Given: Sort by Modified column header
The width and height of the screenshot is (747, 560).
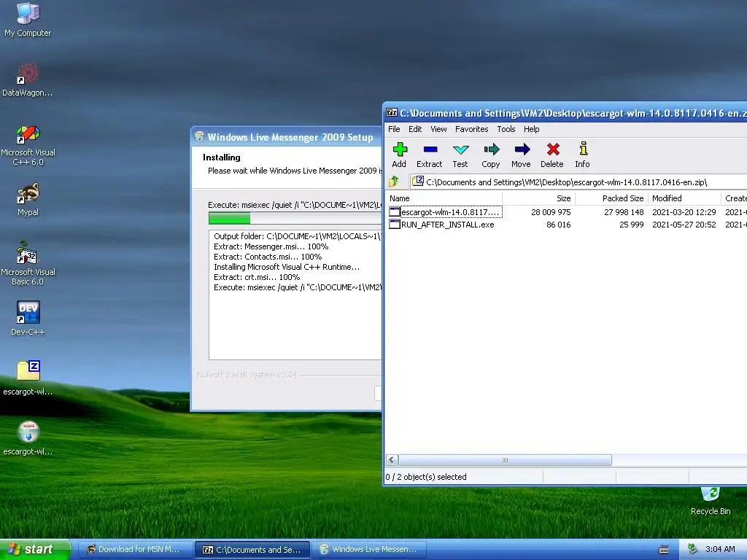Looking at the screenshot, I should [x=684, y=198].
